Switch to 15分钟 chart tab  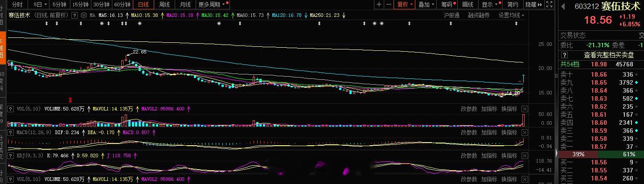click(x=80, y=4)
